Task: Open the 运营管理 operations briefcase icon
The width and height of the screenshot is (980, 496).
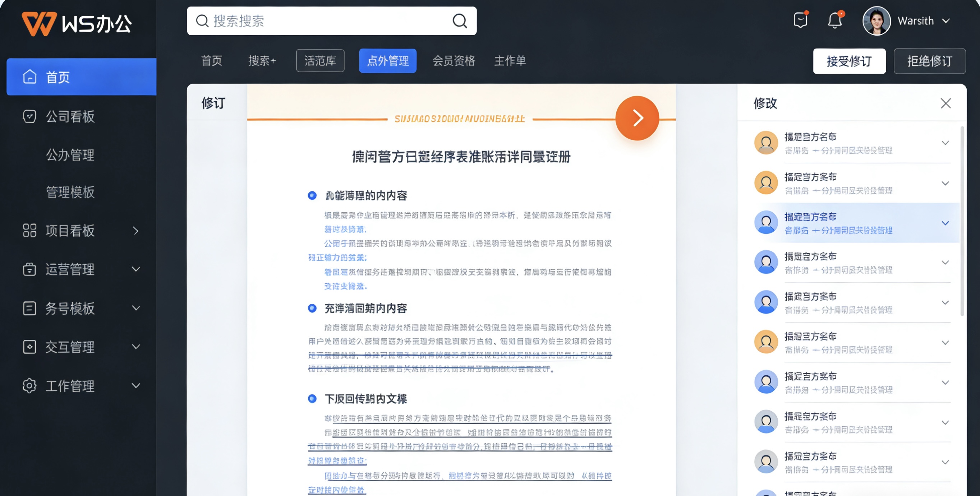Action: point(30,269)
